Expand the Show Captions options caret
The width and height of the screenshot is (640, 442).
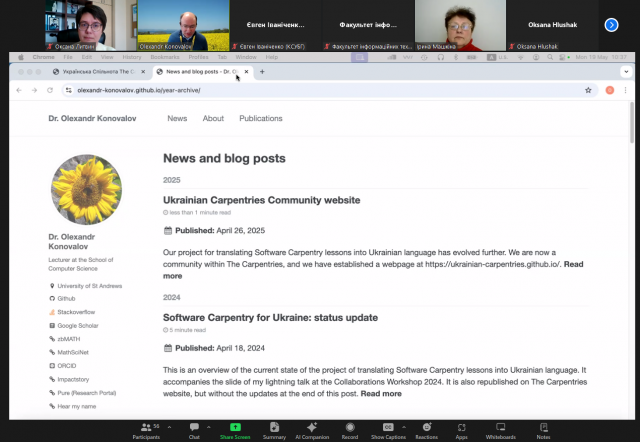404,427
